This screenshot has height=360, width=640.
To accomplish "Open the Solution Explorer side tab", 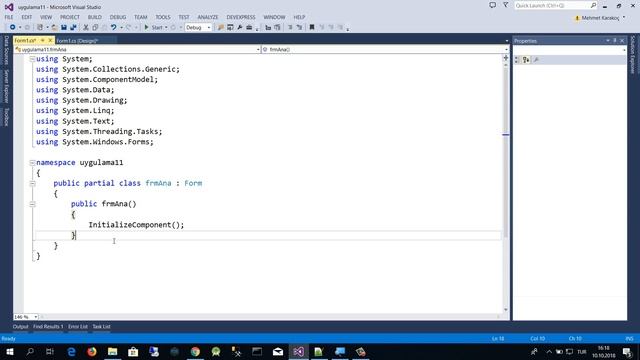I will (633, 55).
